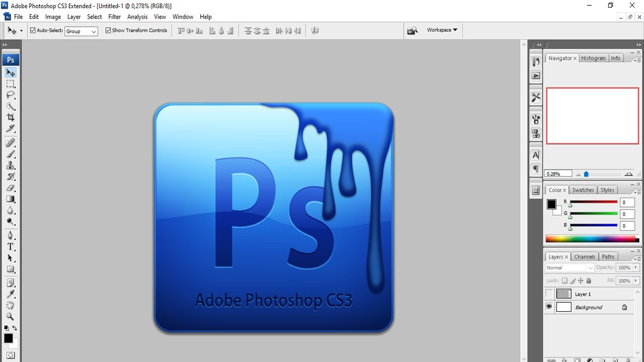Switch to the Histogram tab
644x362 pixels.
click(x=594, y=58)
